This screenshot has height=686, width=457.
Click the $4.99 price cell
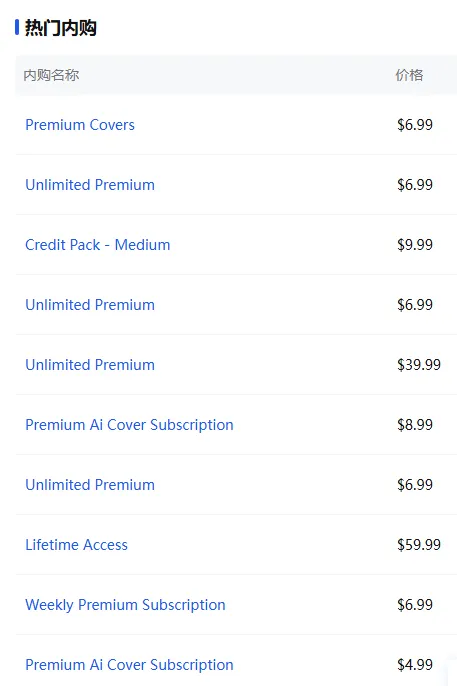point(415,665)
